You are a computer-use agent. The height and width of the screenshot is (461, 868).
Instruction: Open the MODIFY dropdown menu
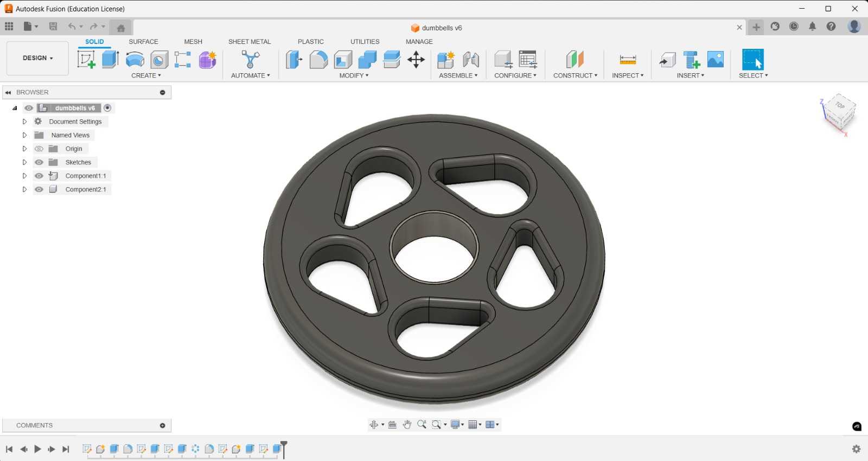pyautogui.click(x=354, y=75)
